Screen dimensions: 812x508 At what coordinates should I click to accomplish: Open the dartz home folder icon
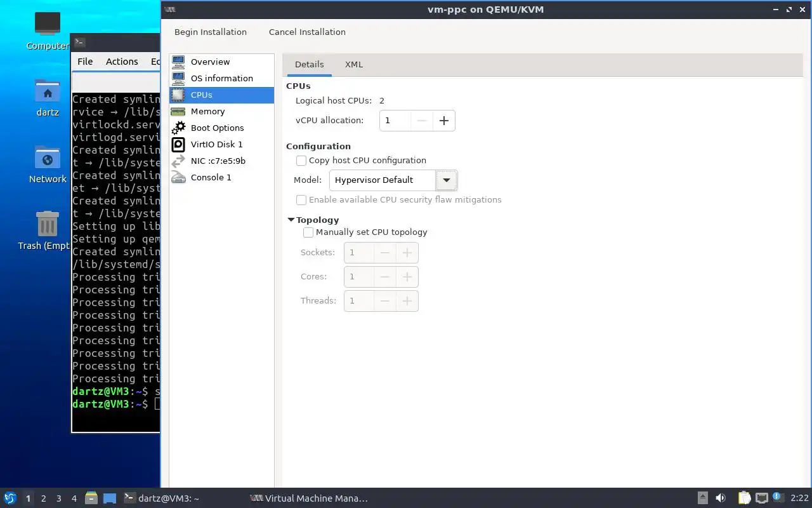coord(47,91)
